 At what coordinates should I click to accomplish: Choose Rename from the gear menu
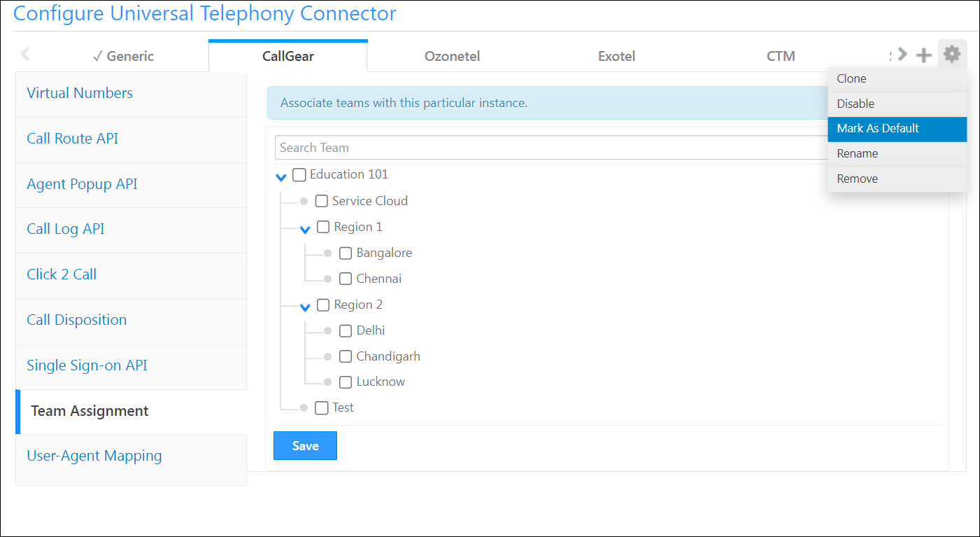point(897,154)
